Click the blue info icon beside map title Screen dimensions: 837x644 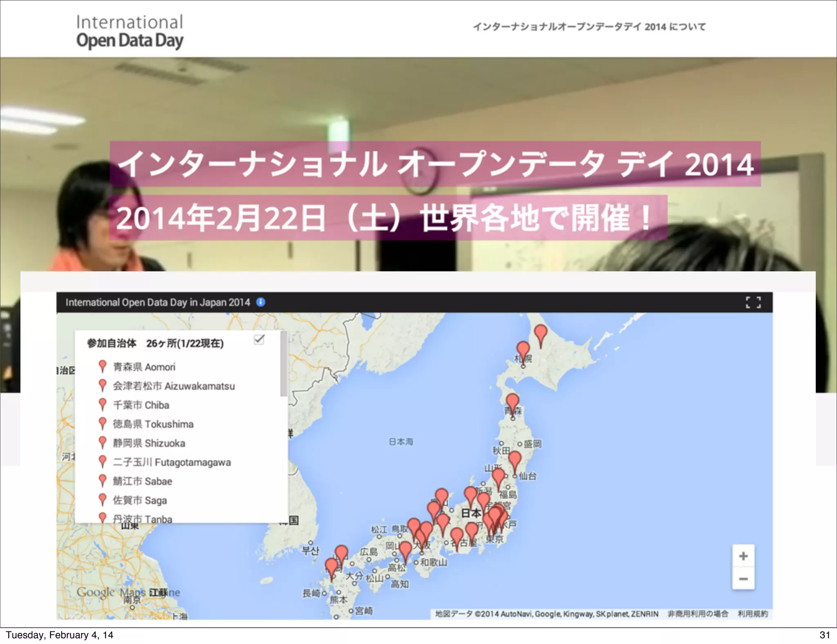(x=261, y=302)
